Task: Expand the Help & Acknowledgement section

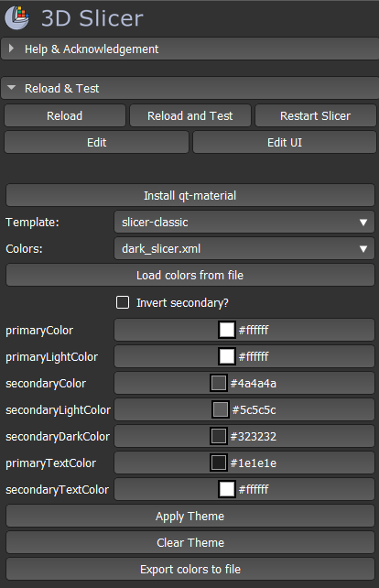Action: pos(189,49)
